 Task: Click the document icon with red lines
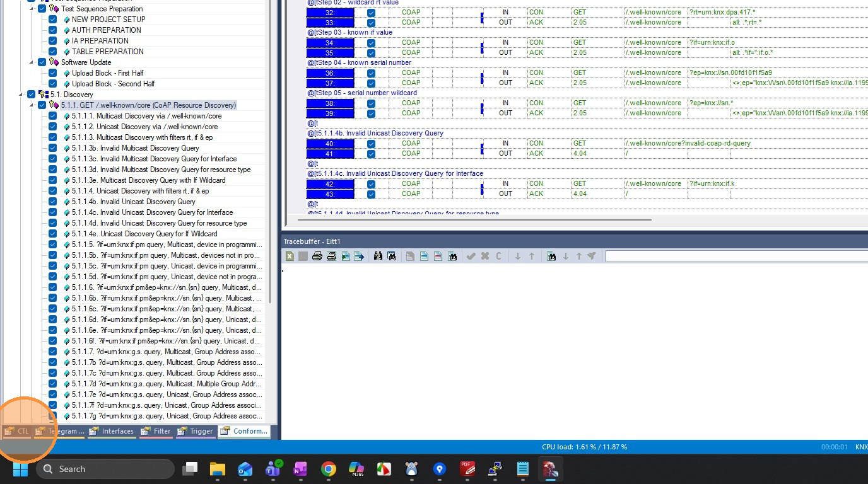coord(438,256)
